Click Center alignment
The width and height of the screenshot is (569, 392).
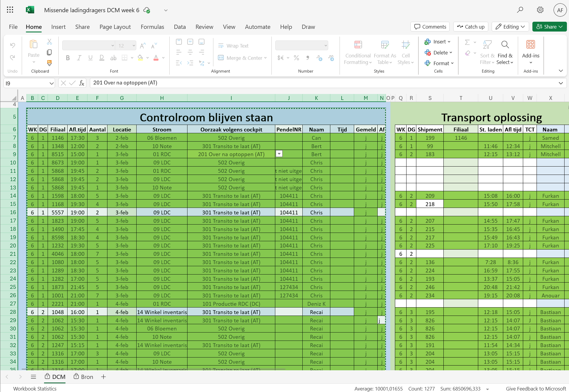190,51
